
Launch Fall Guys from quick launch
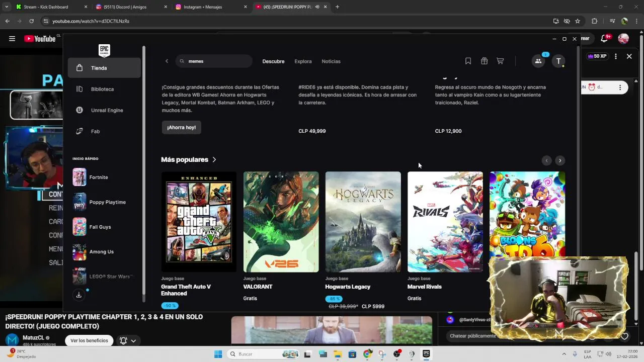click(x=104, y=227)
